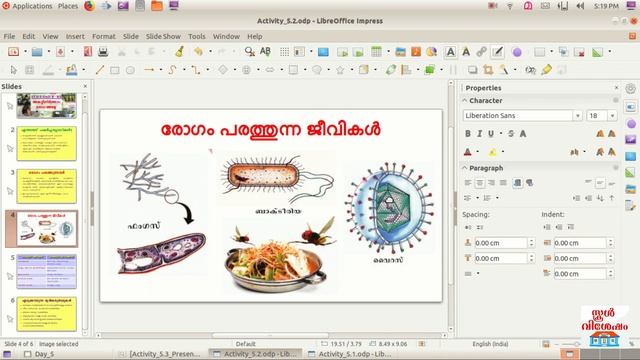The image size is (640, 360).
Task: Click the Fontwork text icon
Action: [x=466, y=52]
